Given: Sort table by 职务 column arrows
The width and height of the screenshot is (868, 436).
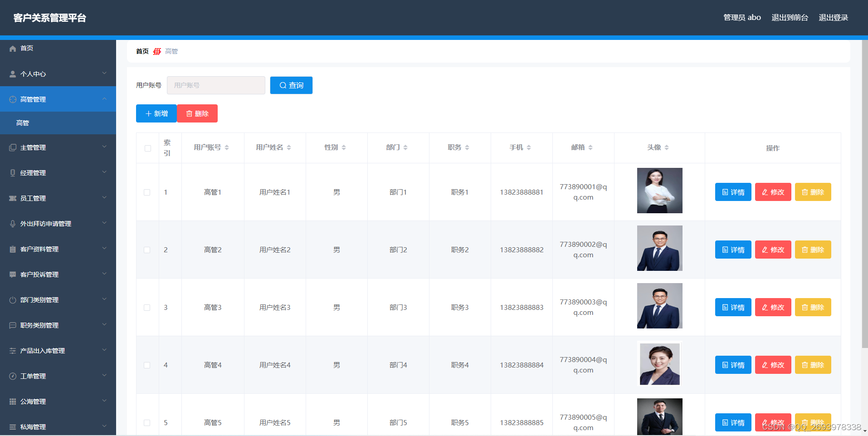Looking at the screenshot, I should (x=467, y=147).
